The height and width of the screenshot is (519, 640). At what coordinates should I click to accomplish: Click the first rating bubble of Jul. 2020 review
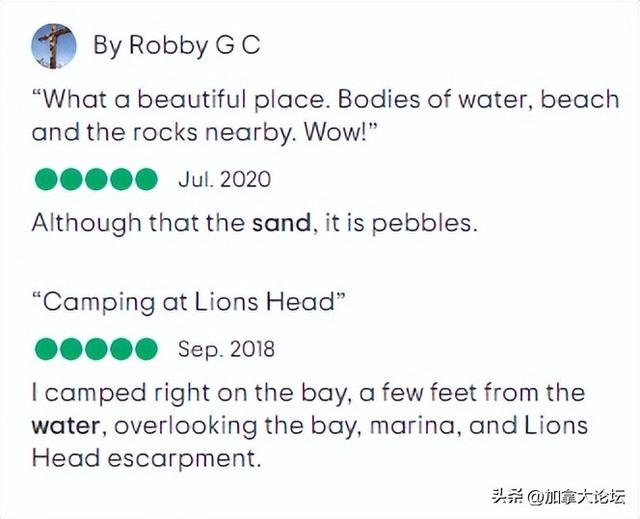(x=47, y=179)
